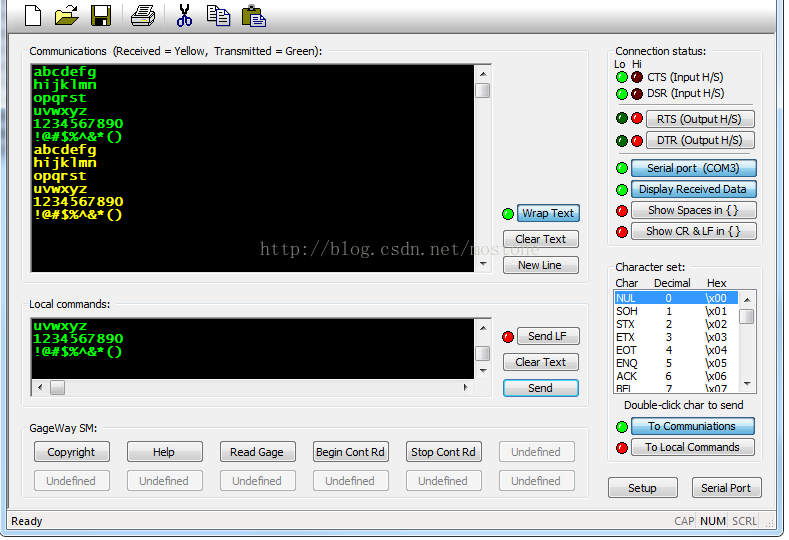789x540 pixels.
Task: Click green LED beside To Communiations
Action: pyautogui.click(x=622, y=427)
